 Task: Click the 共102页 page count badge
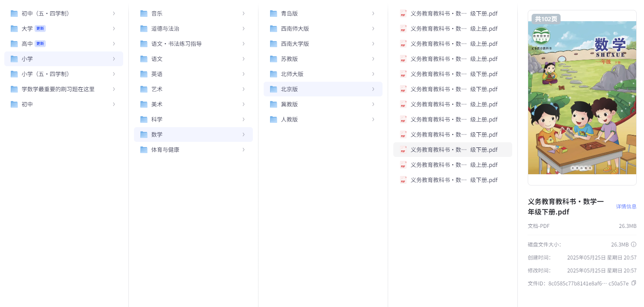[546, 19]
